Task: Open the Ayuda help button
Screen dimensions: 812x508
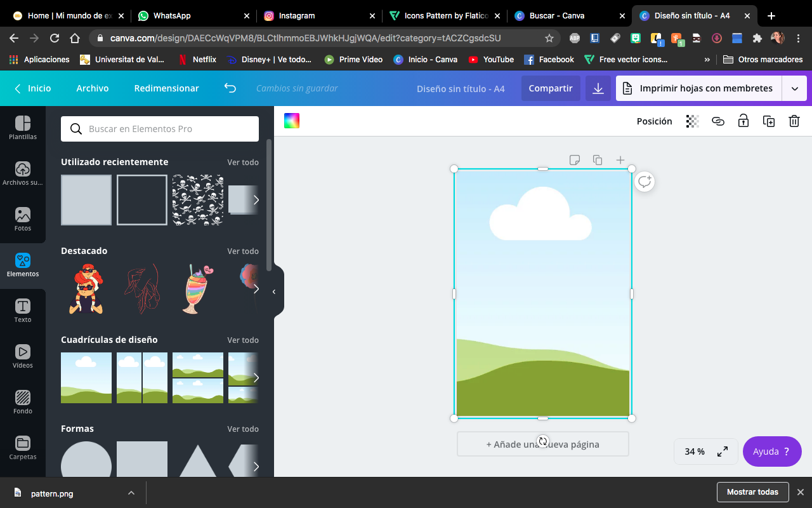Action: (772, 451)
